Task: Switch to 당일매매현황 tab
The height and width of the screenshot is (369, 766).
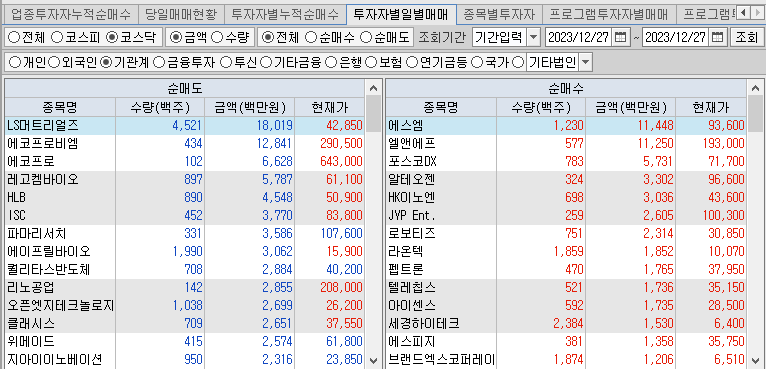Action: [181, 14]
